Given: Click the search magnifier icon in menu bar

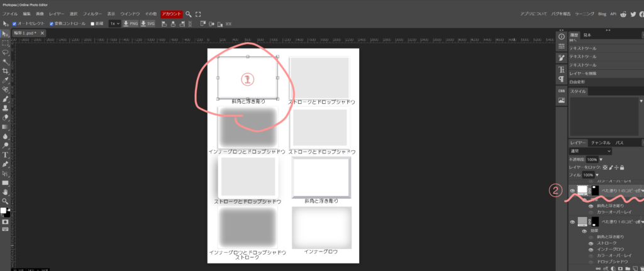Looking at the screenshot, I should pos(188,13).
